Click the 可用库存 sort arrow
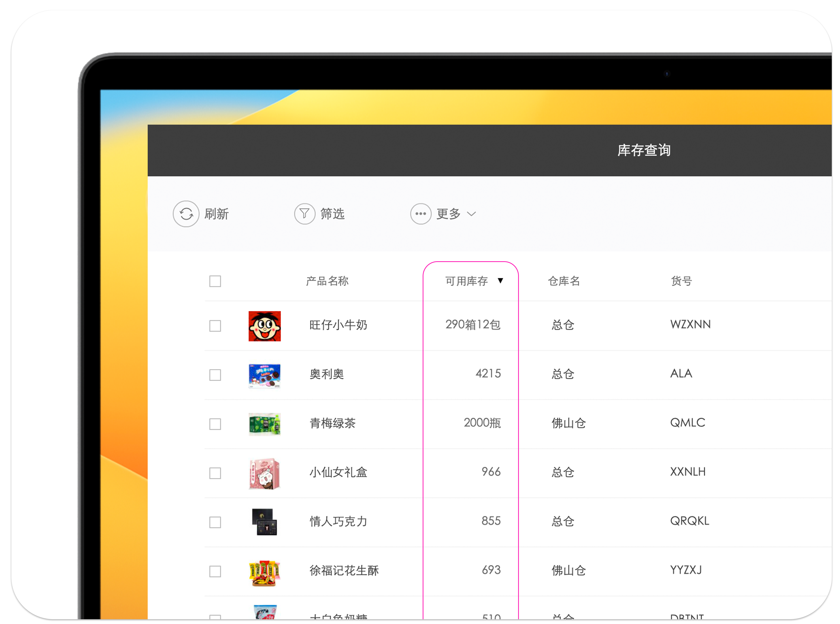The image size is (840, 624). click(x=500, y=280)
